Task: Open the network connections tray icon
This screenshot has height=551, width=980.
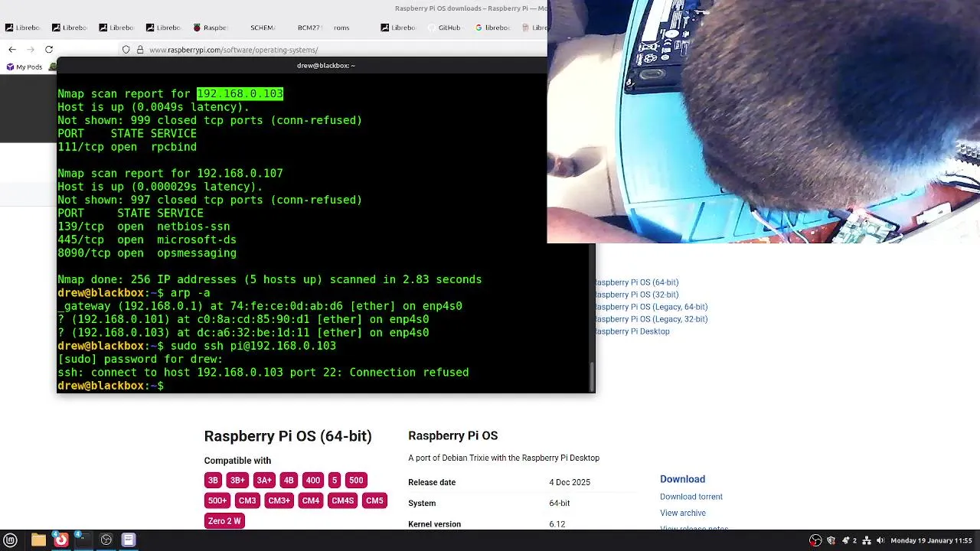Action: (867, 540)
